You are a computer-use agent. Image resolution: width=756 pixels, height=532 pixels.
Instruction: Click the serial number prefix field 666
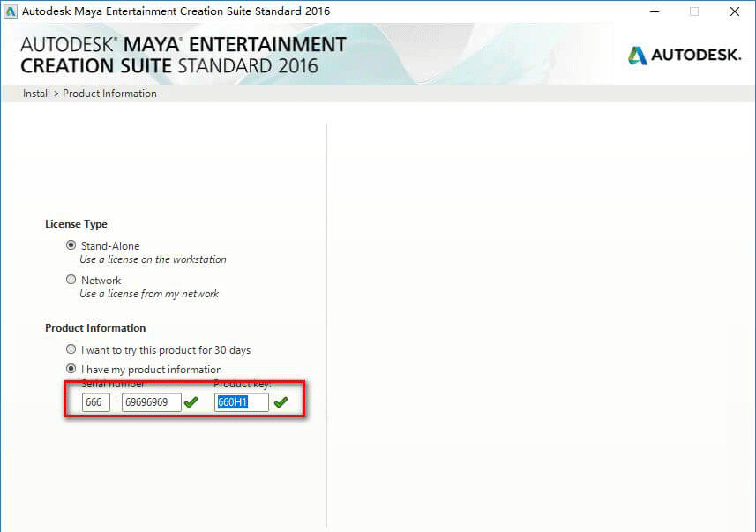coord(96,402)
